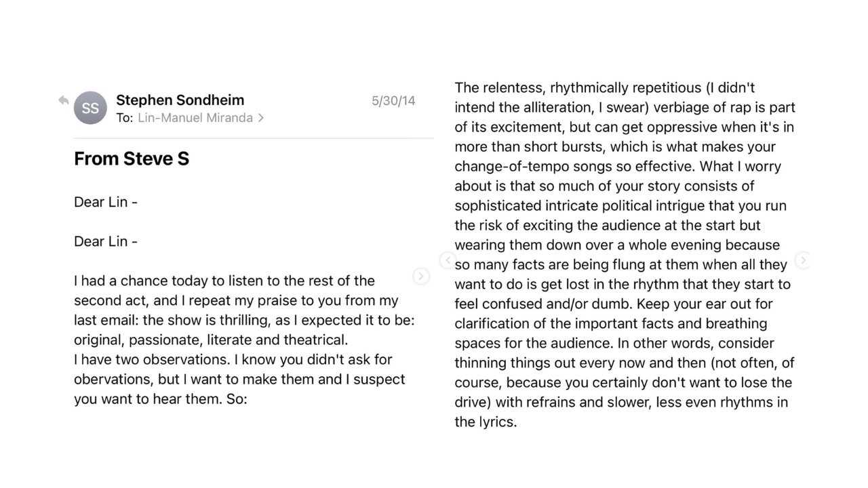Click 'you want to hear them. So:' line
The width and height of the screenshot is (868, 488).
[x=161, y=399]
